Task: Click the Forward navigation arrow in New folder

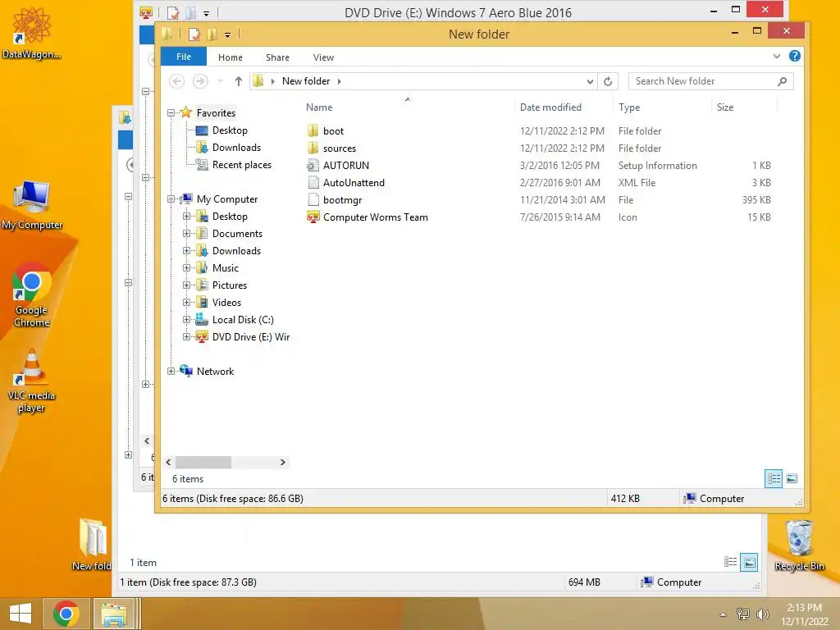Action: click(200, 81)
